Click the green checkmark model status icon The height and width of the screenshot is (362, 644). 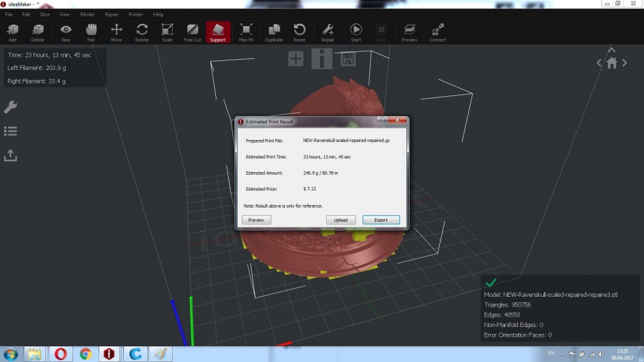coord(491,282)
